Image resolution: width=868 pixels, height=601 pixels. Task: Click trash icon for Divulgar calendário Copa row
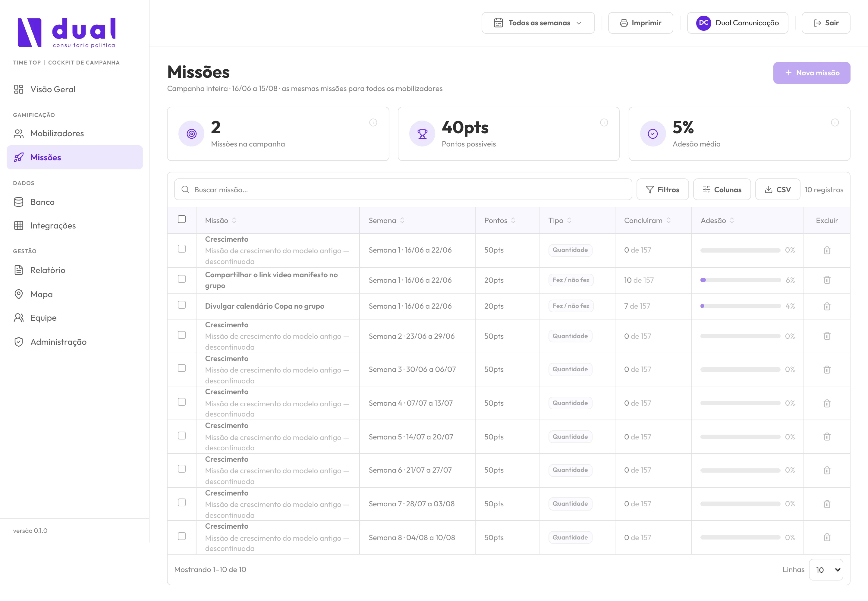(x=827, y=306)
